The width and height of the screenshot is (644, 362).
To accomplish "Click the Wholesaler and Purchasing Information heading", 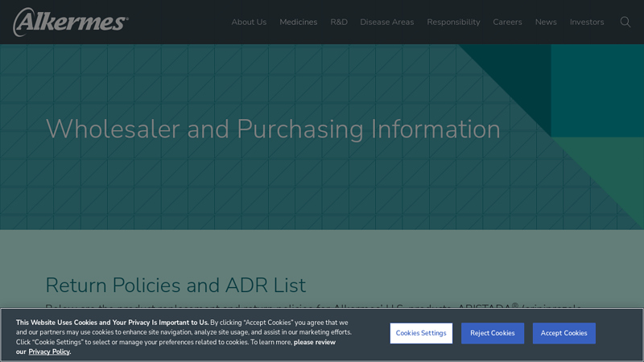I will (x=273, y=129).
